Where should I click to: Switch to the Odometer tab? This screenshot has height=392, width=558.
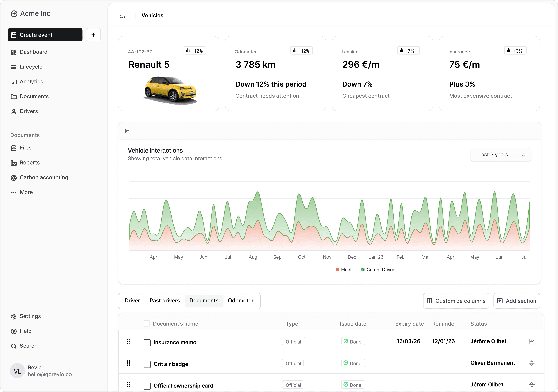tap(241, 301)
